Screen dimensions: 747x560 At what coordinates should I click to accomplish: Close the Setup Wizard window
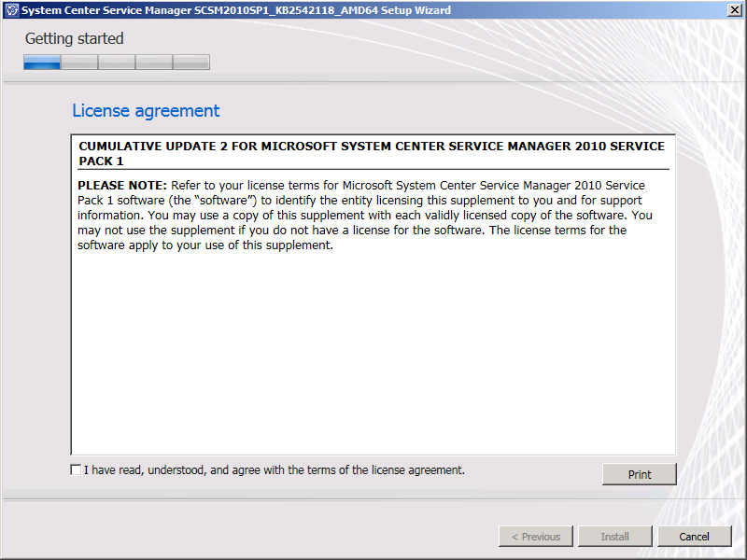point(735,10)
